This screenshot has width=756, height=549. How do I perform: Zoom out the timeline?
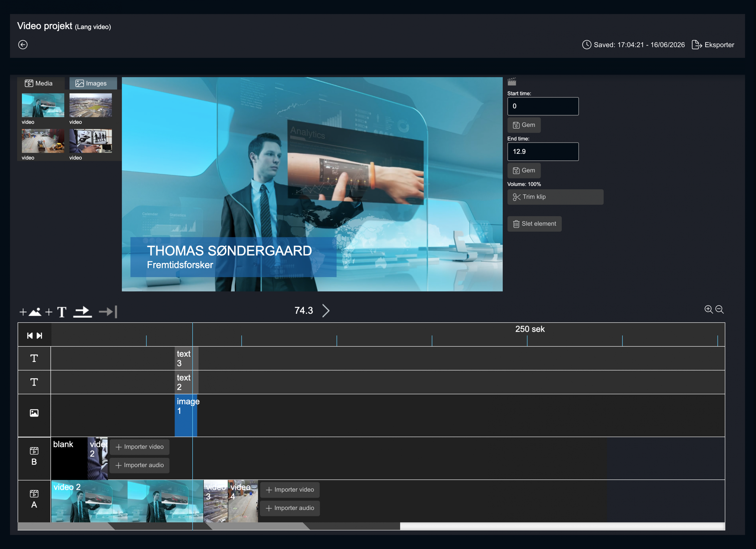coord(719,309)
